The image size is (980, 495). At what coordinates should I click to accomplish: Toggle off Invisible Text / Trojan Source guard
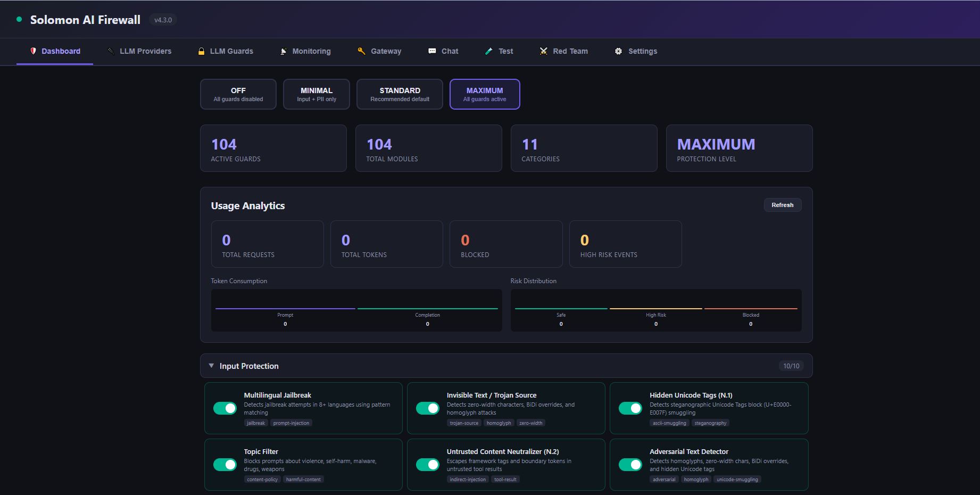point(428,408)
